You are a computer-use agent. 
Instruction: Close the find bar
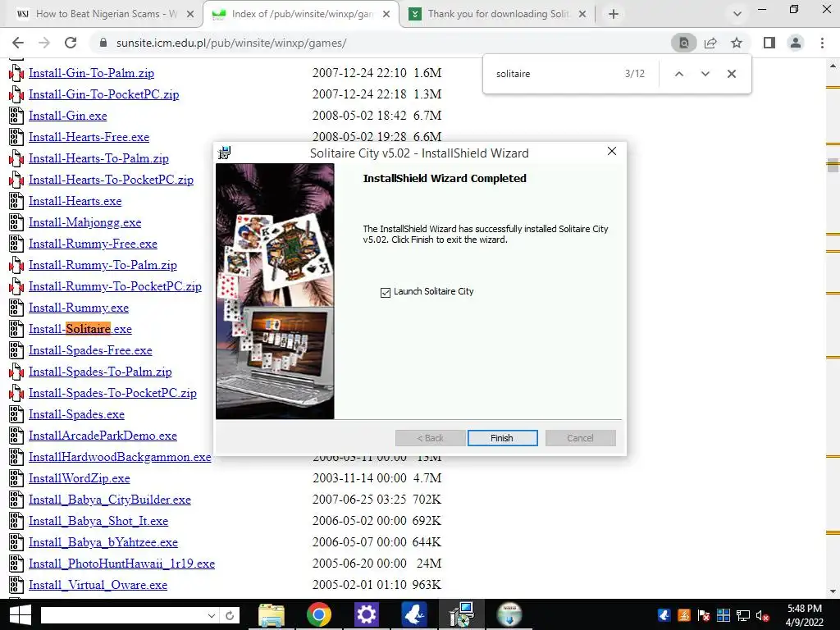731,74
